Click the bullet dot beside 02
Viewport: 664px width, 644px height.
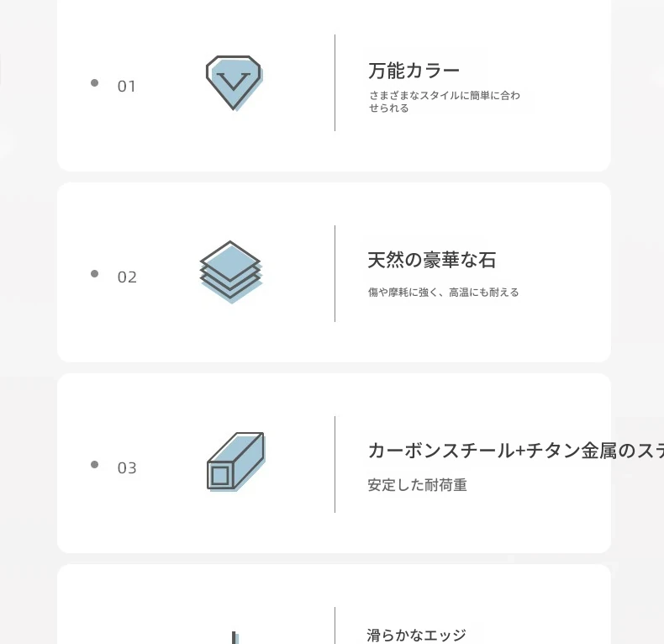coord(94,273)
